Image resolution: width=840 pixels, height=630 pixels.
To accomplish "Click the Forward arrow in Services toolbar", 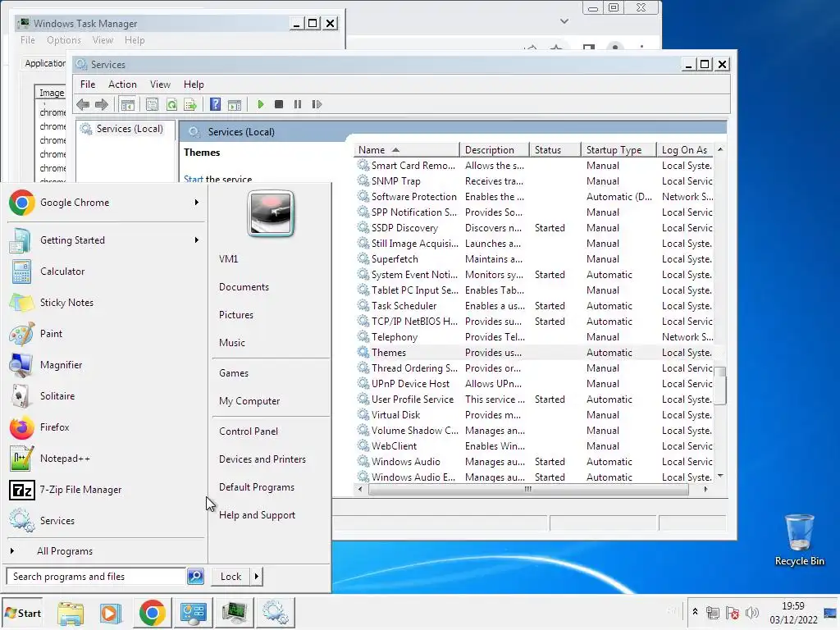I will pos(101,104).
